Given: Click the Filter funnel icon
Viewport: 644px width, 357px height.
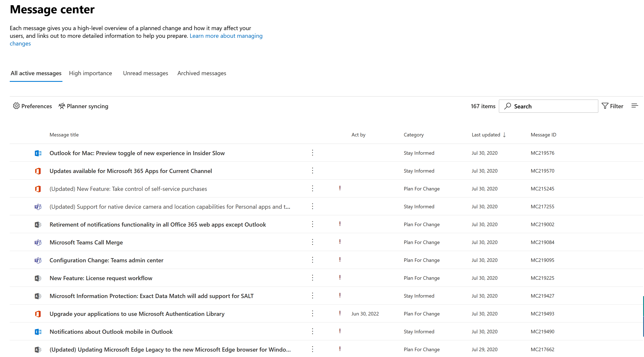Looking at the screenshot, I should pos(605,106).
